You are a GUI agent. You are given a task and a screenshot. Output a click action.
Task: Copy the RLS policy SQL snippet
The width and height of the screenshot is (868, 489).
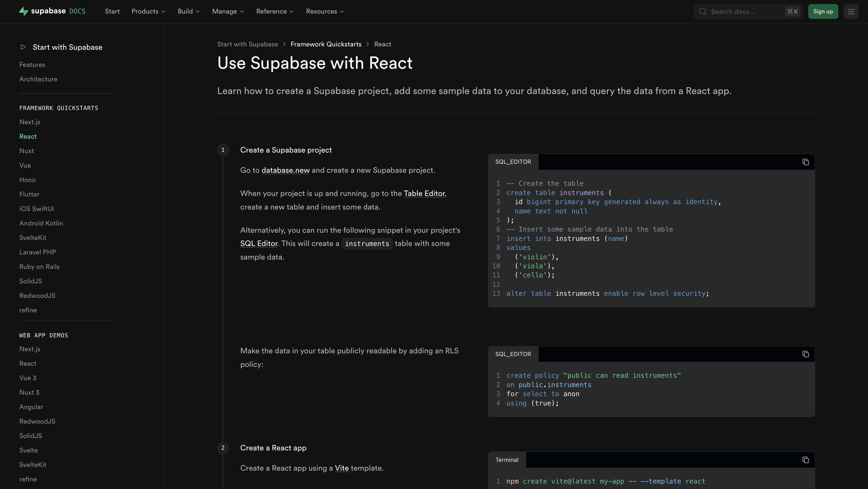click(805, 354)
